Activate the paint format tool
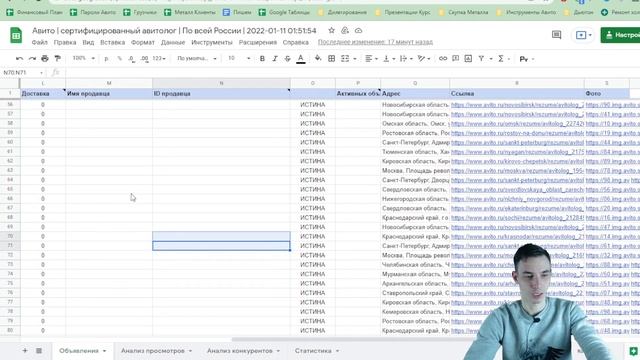This screenshot has height=360, width=640. pyautogui.click(x=58, y=59)
